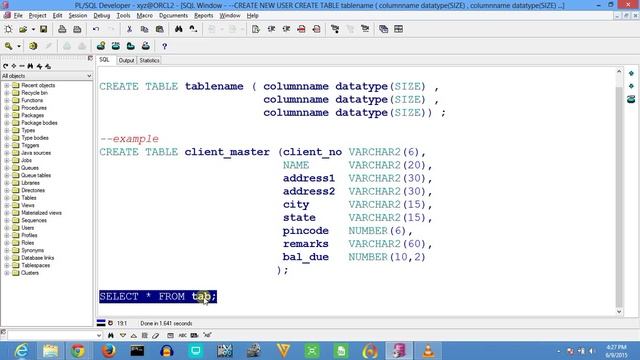640x360 pixels.
Task: Open the Tools menu
Action: click(x=123, y=16)
